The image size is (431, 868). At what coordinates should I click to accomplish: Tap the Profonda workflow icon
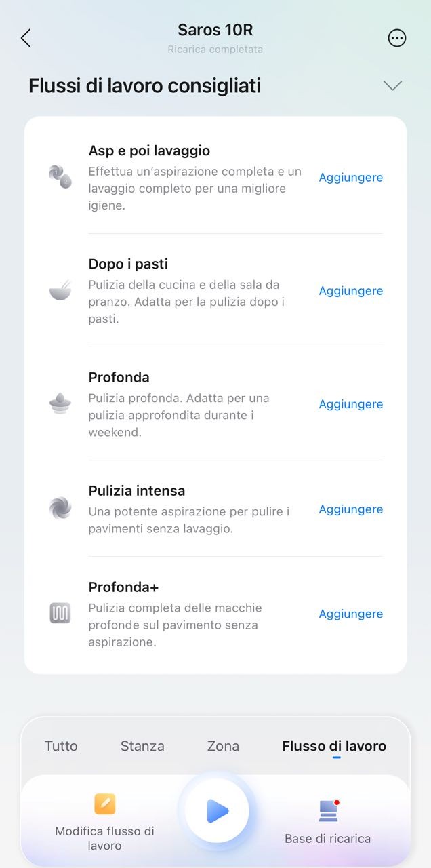pos(60,403)
